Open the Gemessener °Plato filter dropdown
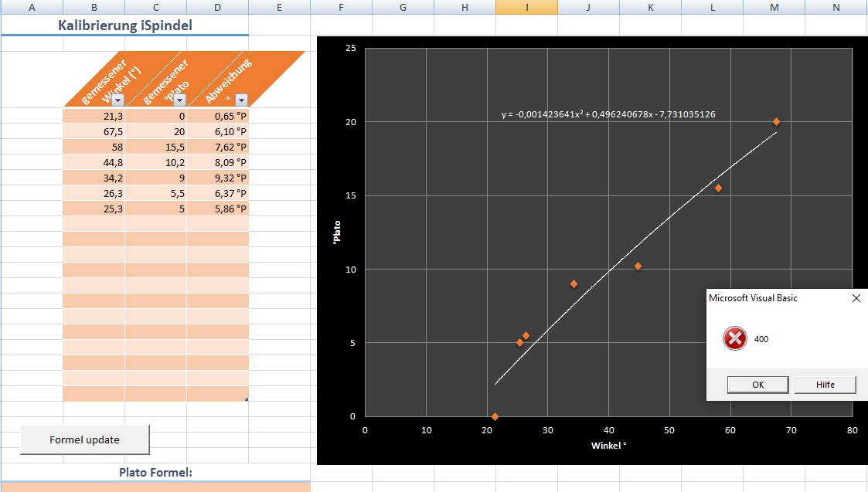 [179, 100]
